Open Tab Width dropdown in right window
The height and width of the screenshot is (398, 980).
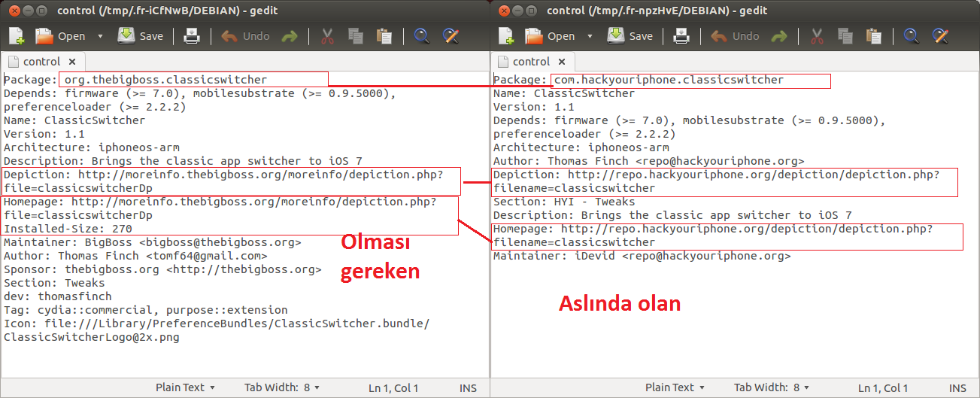tap(772, 387)
